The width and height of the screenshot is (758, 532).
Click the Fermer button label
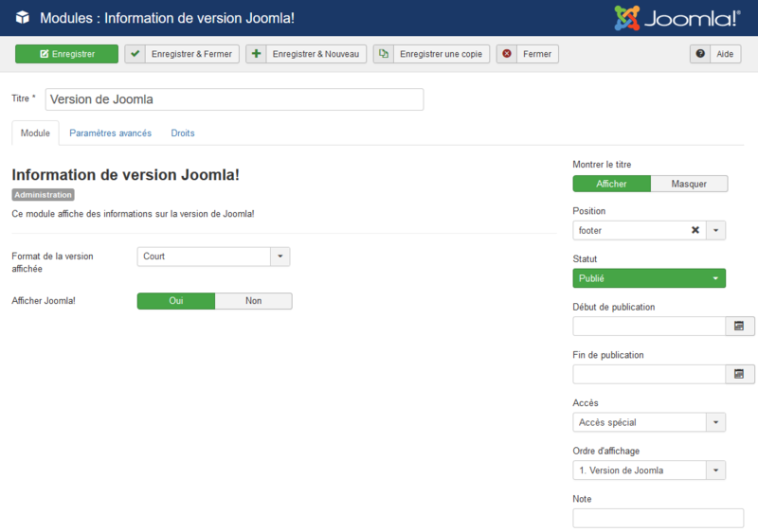pyautogui.click(x=537, y=54)
